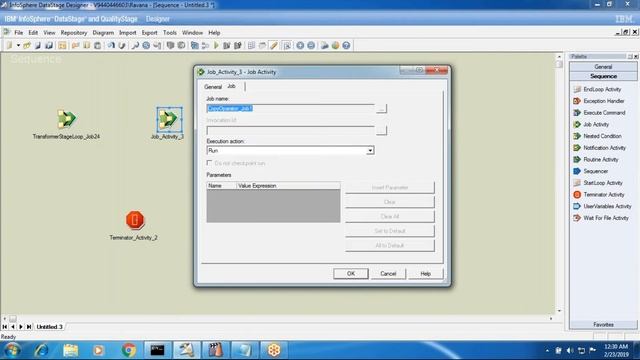The height and width of the screenshot is (360, 640).
Task: Click the Set to Default button
Action: coord(390,231)
